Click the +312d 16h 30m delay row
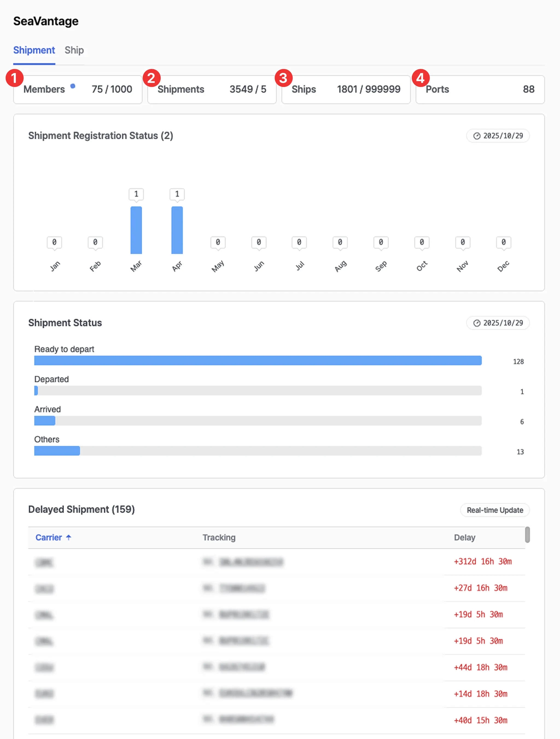This screenshot has height=739, width=560. tap(482, 562)
